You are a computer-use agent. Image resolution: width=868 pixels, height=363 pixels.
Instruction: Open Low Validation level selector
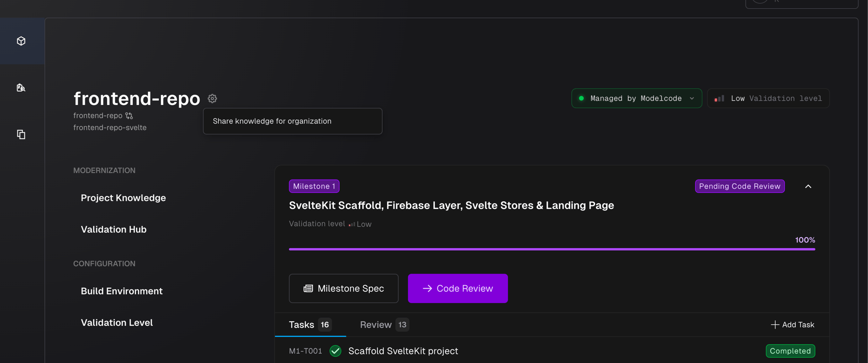tap(768, 98)
